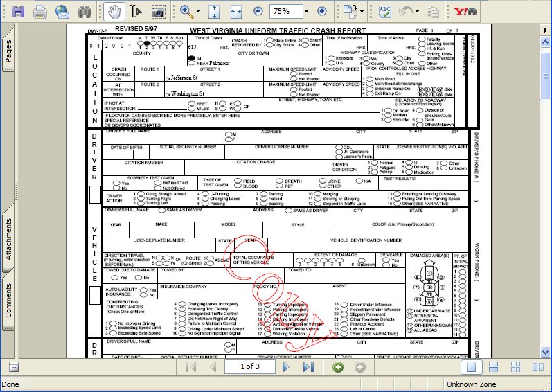Click the green Previous View button
Screen dimensions: 552x392
[338, 367]
